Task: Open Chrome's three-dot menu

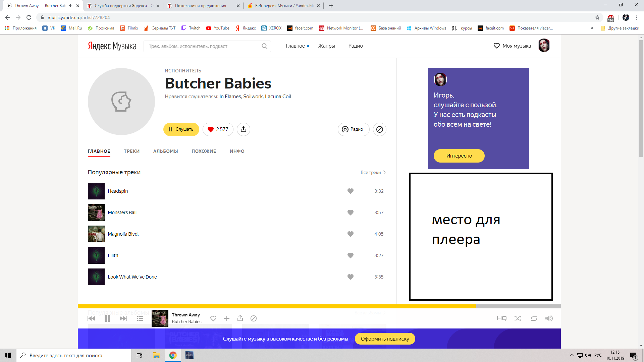Action: (637, 17)
